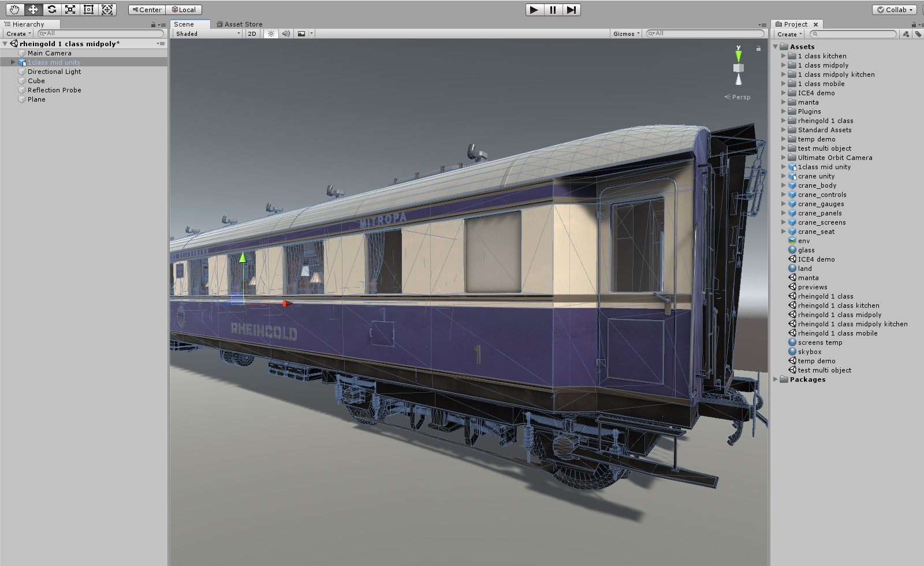The width and height of the screenshot is (924, 566).
Task: Toggle pivot mode Center button
Action: click(147, 10)
